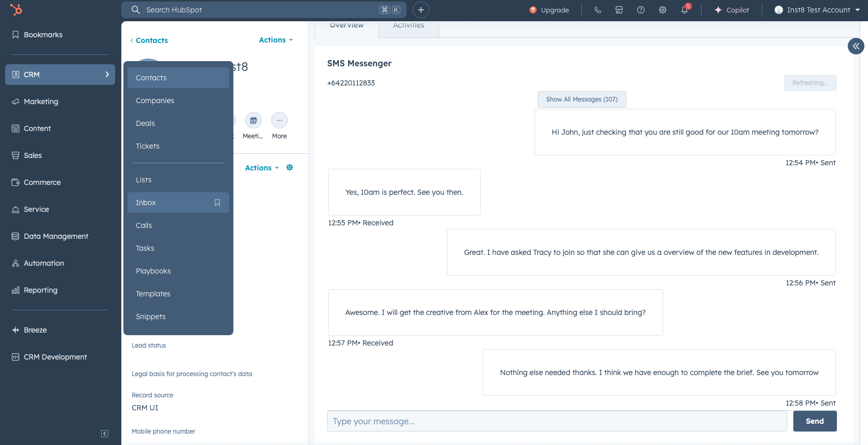Click the More ellipsis icon

[279, 120]
